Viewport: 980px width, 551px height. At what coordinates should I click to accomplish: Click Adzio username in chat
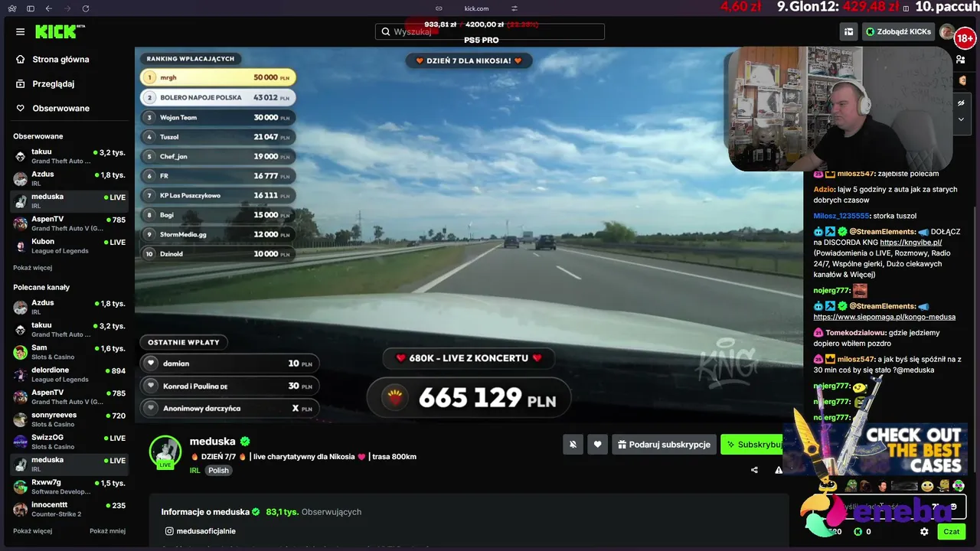click(823, 189)
